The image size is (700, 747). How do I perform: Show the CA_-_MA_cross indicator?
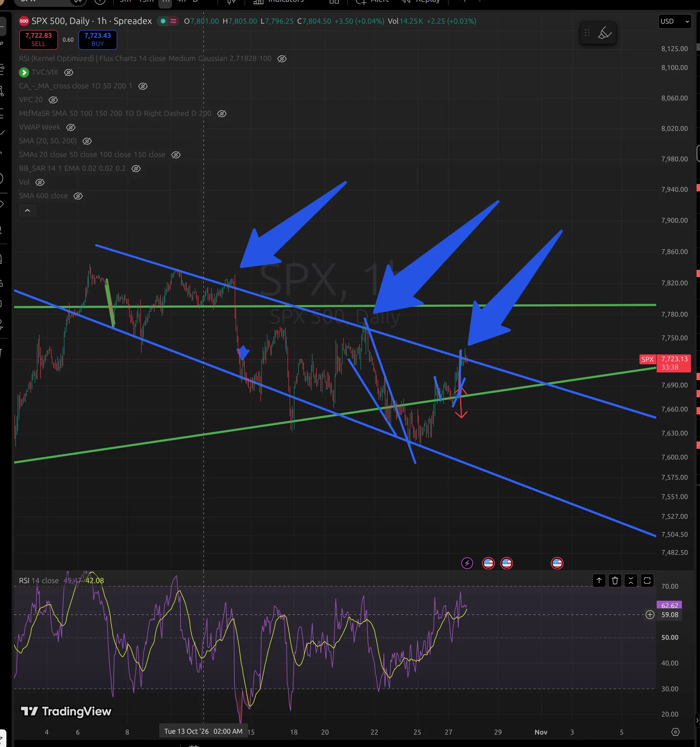(x=143, y=86)
